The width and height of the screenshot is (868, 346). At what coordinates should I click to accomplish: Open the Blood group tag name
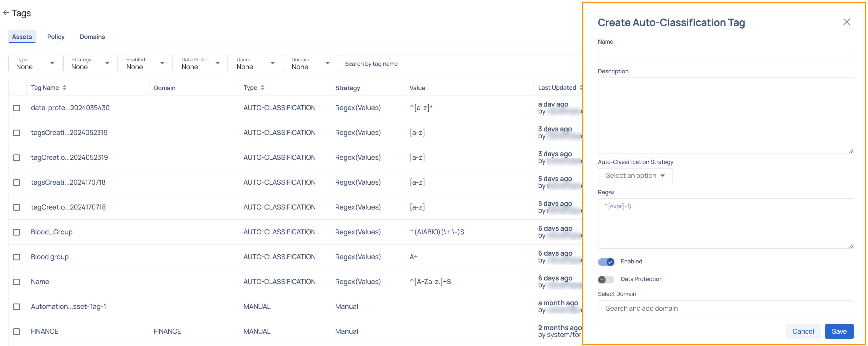point(50,257)
